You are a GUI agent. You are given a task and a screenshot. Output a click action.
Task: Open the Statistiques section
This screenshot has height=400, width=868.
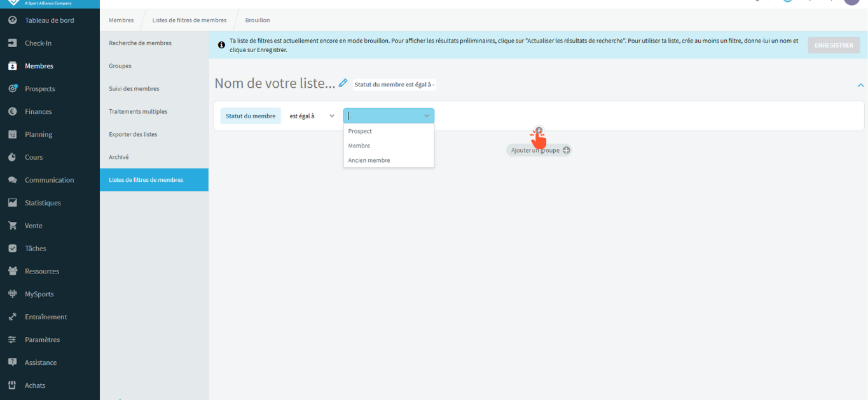[x=50, y=203]
